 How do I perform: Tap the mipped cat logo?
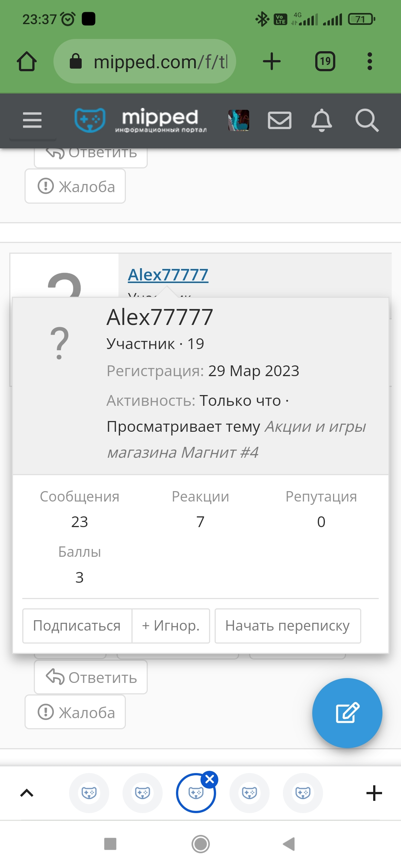point(90,120)
